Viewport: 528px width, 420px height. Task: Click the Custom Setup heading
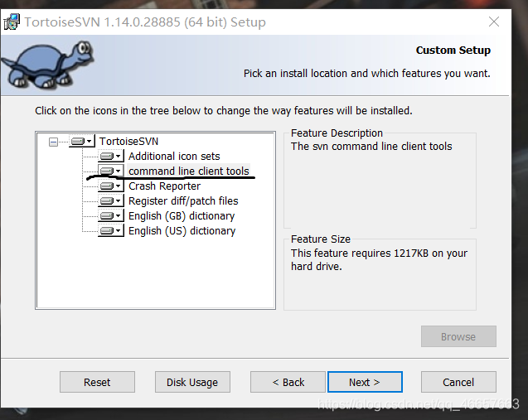(x=453, y=51)
